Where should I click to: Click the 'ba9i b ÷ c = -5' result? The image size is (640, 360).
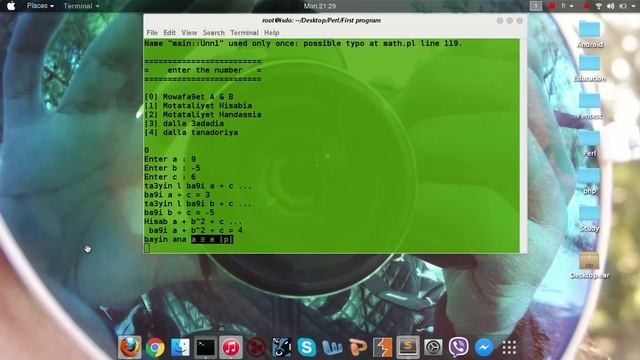(179, 213)
